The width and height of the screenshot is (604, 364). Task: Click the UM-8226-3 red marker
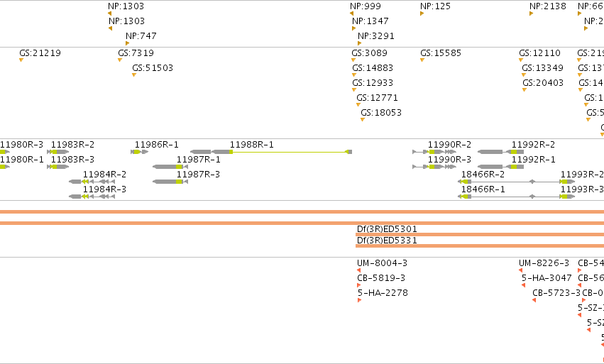pos(521,270)
